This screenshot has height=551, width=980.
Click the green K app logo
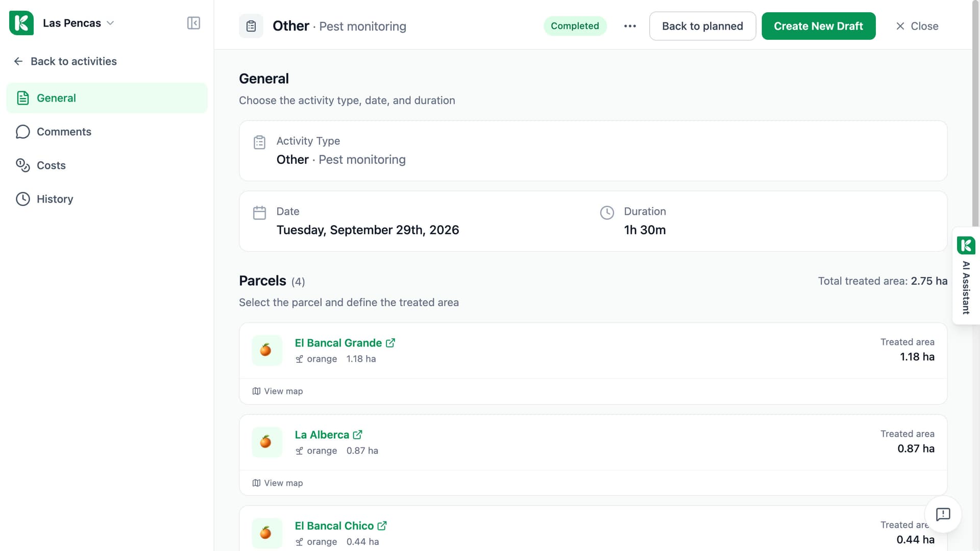coord(21,23)
